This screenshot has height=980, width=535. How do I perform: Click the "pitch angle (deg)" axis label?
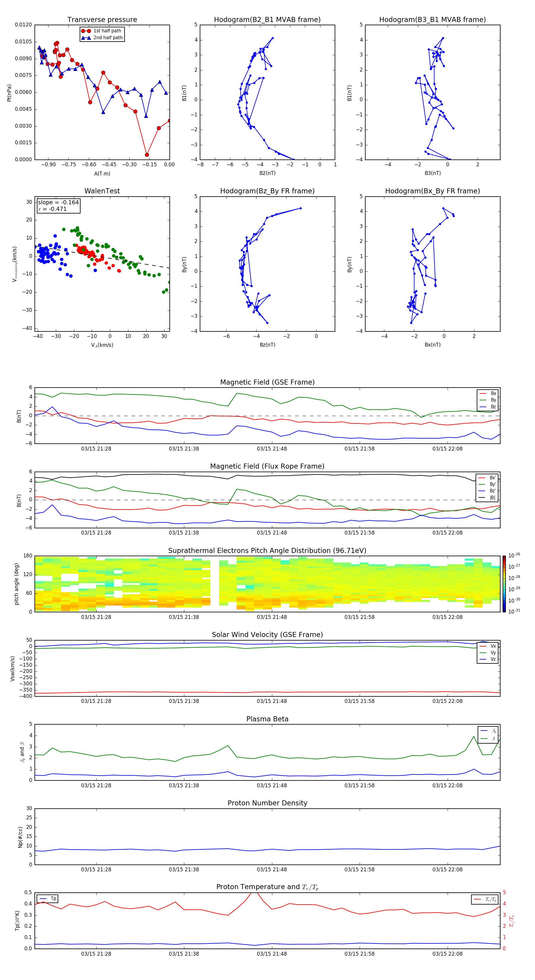pyautogui.click(x=16, y=584)
